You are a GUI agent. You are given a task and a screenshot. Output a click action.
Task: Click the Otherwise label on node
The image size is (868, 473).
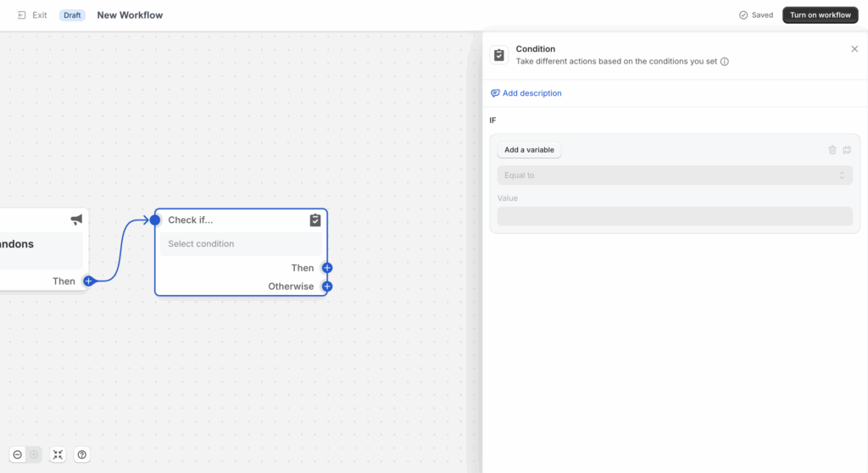click(x=291, y=287)
